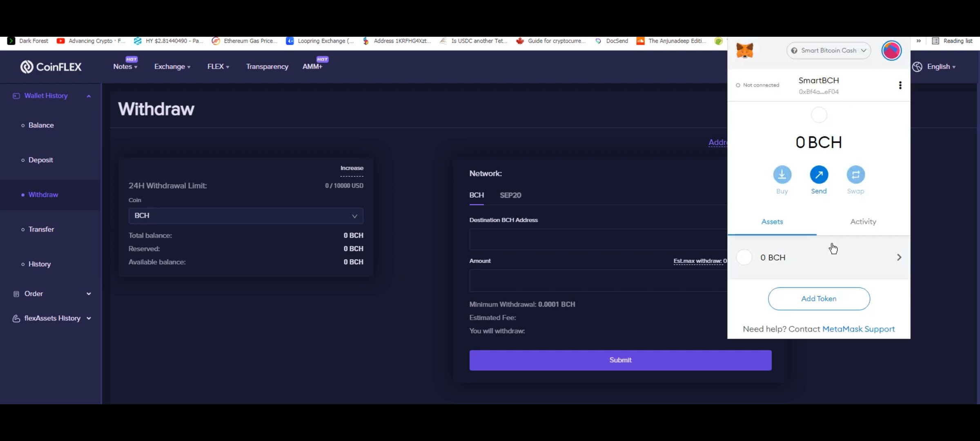The height and width of the screenshot is (441, 980).
Task: Expand the Notes menu
Action: (125, 67)
